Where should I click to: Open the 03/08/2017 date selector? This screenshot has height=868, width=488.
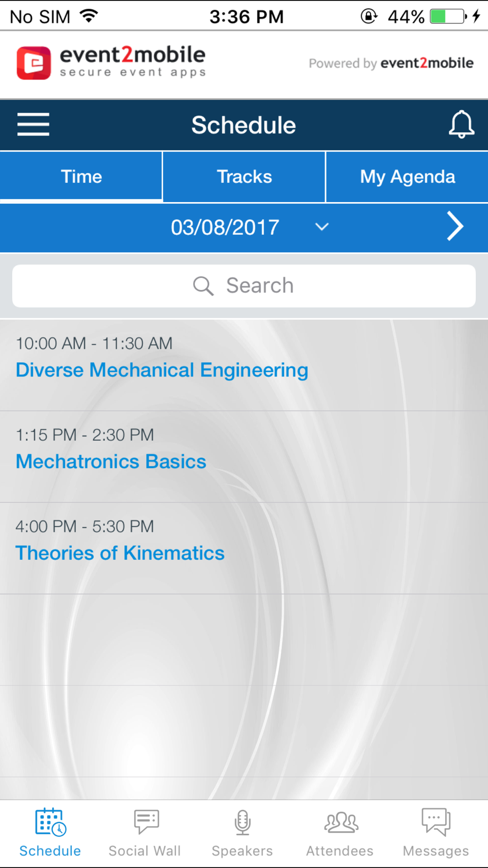pyautogui.click(x=225, y=227)
